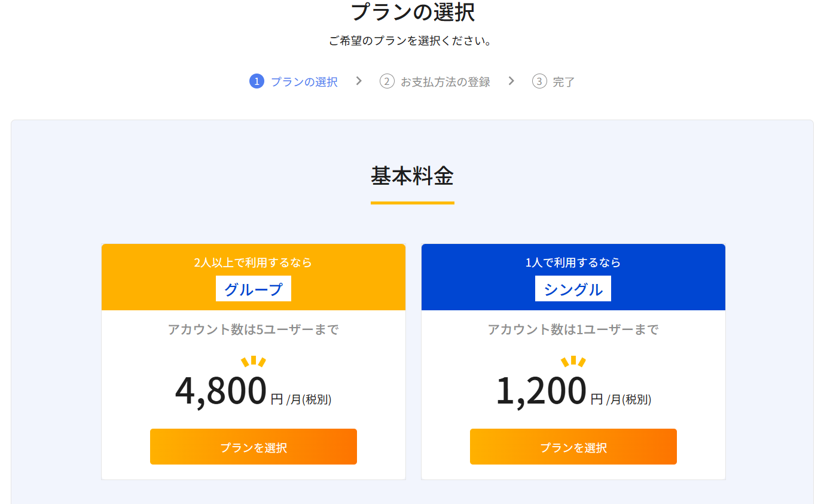This screenshot has width=824, height=504.
Task: Click the 完了 step label
Action: pos(563,82)
